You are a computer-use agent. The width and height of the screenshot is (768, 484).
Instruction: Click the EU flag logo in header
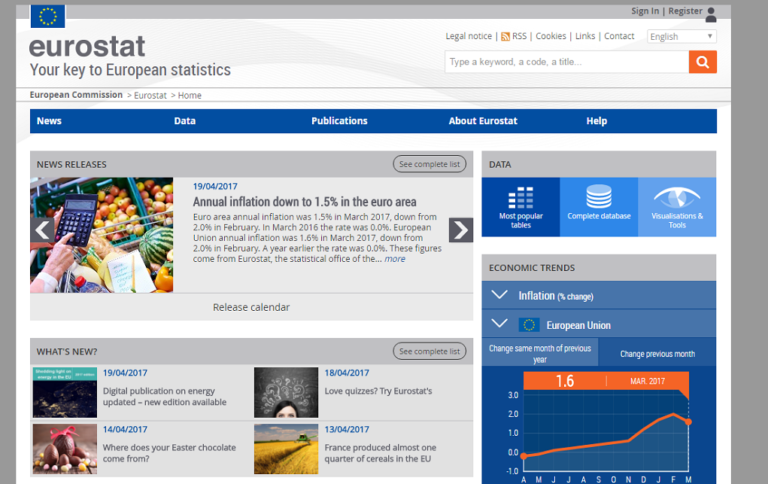tap(48, 16)
